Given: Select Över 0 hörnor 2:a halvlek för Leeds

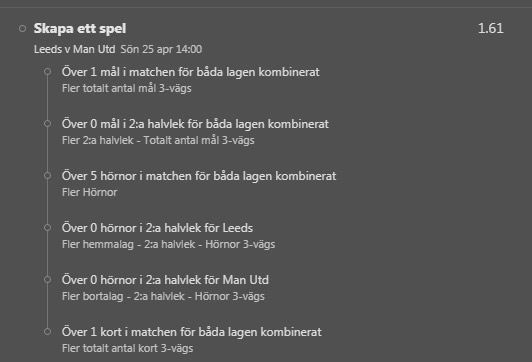Looking at the screenshot, I should [157, 228].
